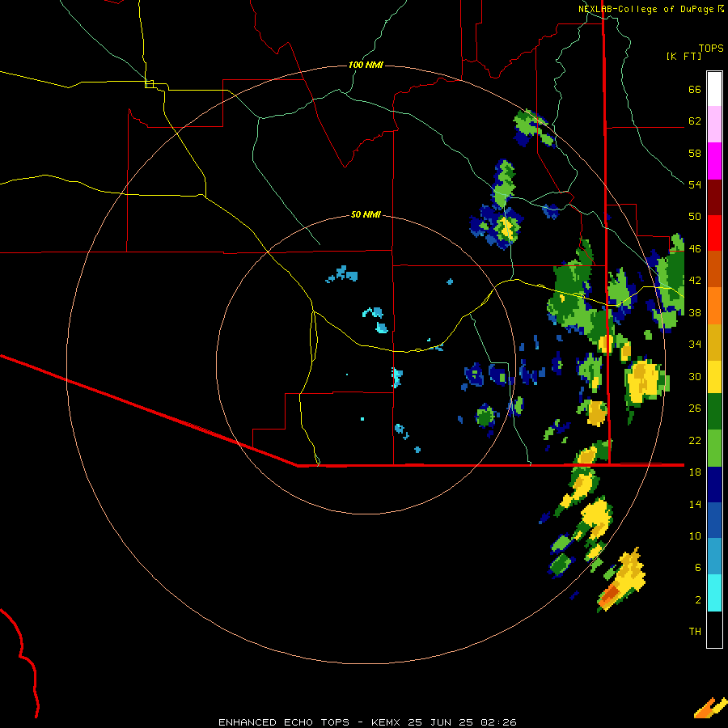The width and height of the screenshot is (728, 728).
Task: Click the magenta 58 legend swatch
Action: pos(714,161)
